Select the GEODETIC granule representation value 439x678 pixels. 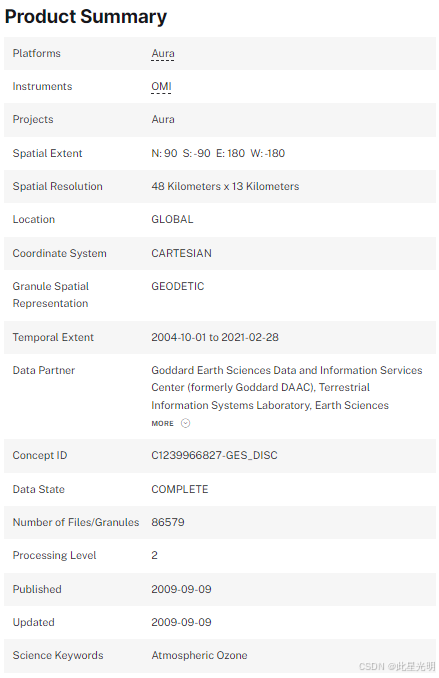pyautogui.click(x=178, y=286)
